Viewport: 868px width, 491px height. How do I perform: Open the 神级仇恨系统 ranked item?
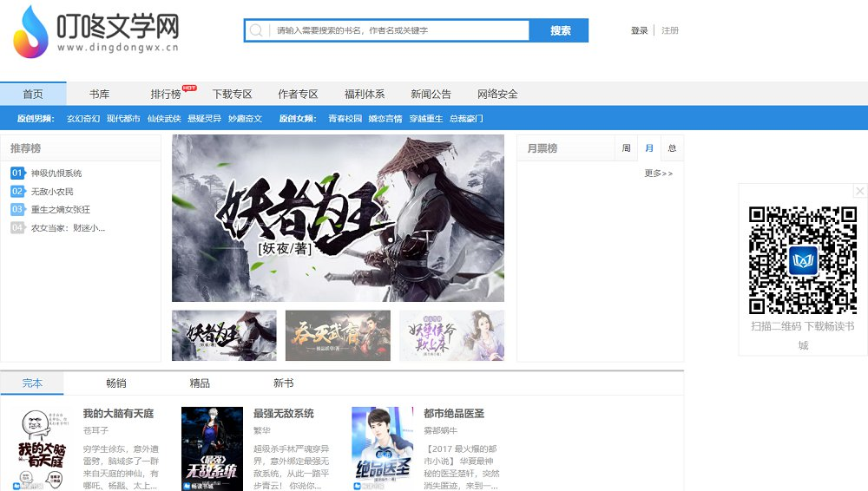point(56,173)
